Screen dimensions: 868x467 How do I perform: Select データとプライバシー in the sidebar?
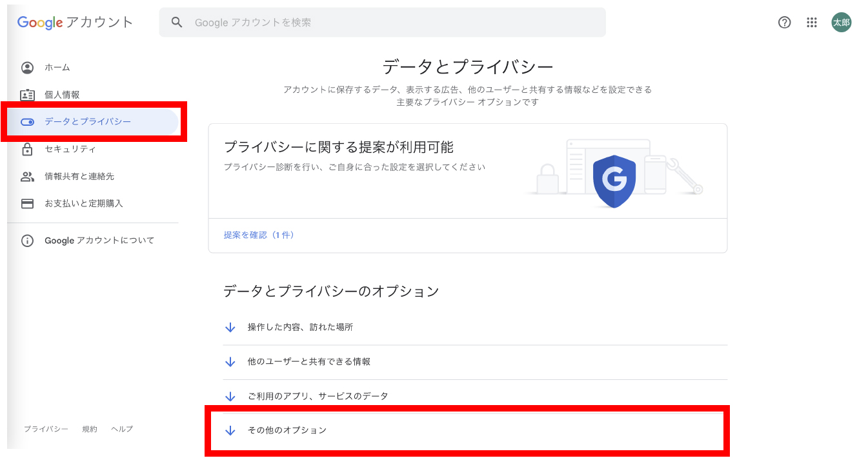click(x=88, y=122)
